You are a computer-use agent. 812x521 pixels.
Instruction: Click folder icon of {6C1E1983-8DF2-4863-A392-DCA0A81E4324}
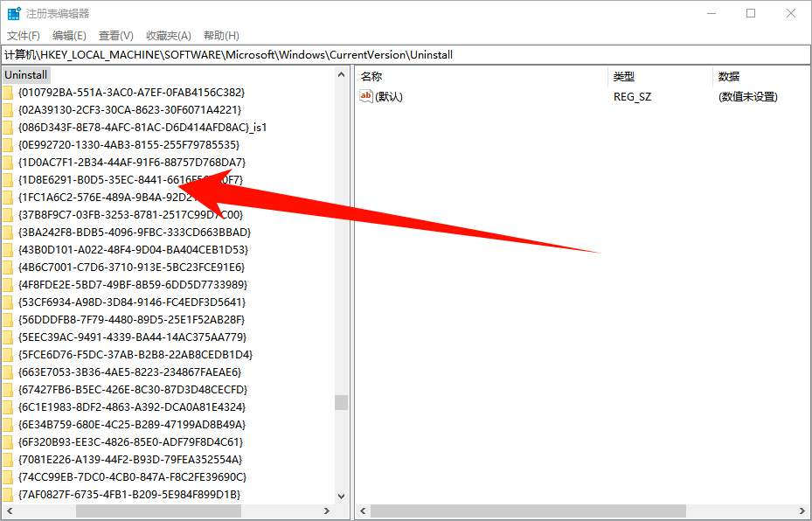tap(8, 407)
